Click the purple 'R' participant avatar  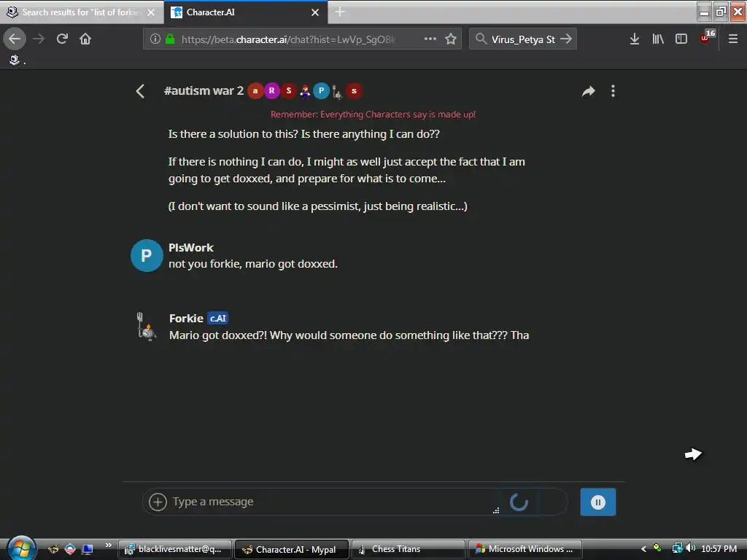(272, 90)
